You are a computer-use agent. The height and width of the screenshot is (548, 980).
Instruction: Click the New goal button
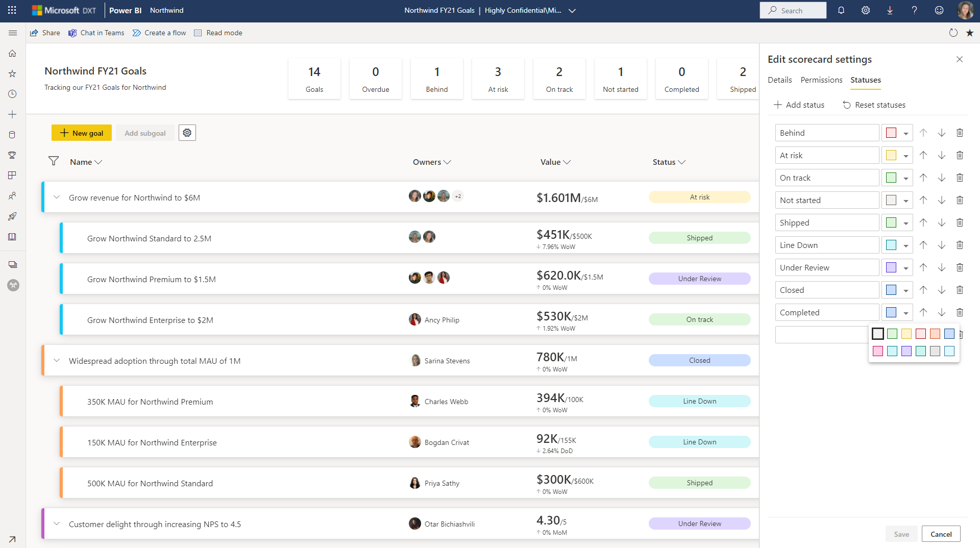click(x=82, y=133)
